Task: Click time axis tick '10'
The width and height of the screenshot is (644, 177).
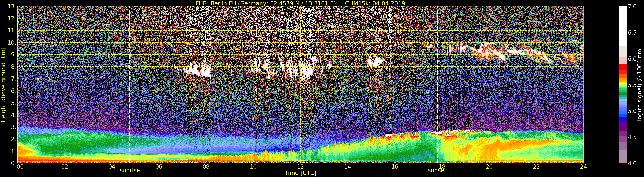Action: (x=253, y=167)
